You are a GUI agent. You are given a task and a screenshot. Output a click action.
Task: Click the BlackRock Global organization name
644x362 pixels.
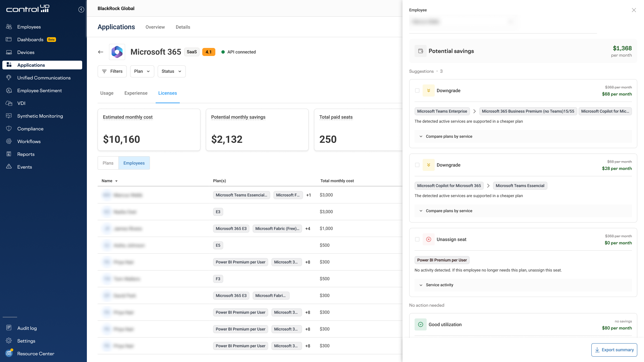pyautogui.click(x=116, y=8)
